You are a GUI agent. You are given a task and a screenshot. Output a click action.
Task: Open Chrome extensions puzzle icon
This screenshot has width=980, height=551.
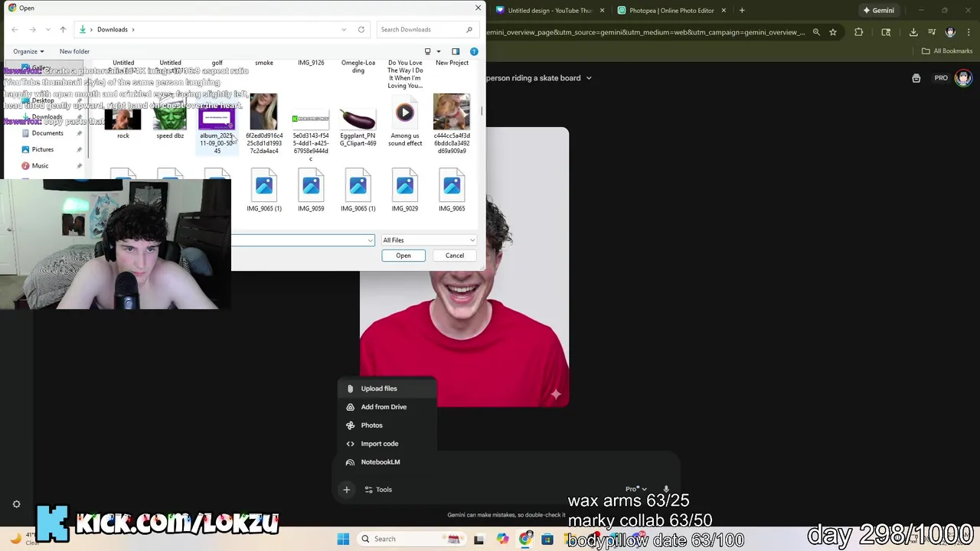(x=858, y=32)
